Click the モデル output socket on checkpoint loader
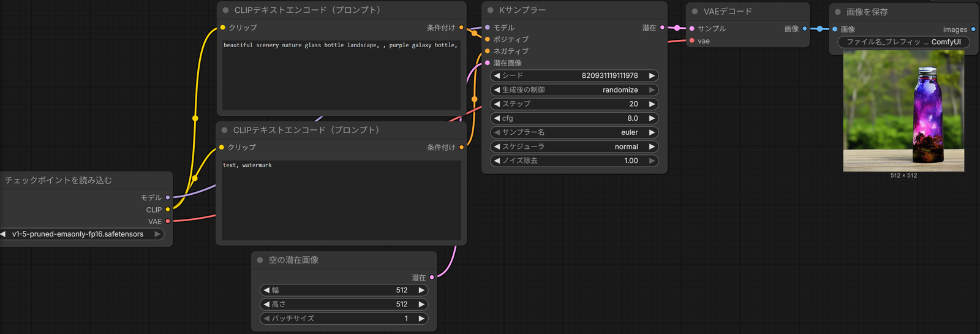Screen dimensions: 980x334 pos(168,198)
